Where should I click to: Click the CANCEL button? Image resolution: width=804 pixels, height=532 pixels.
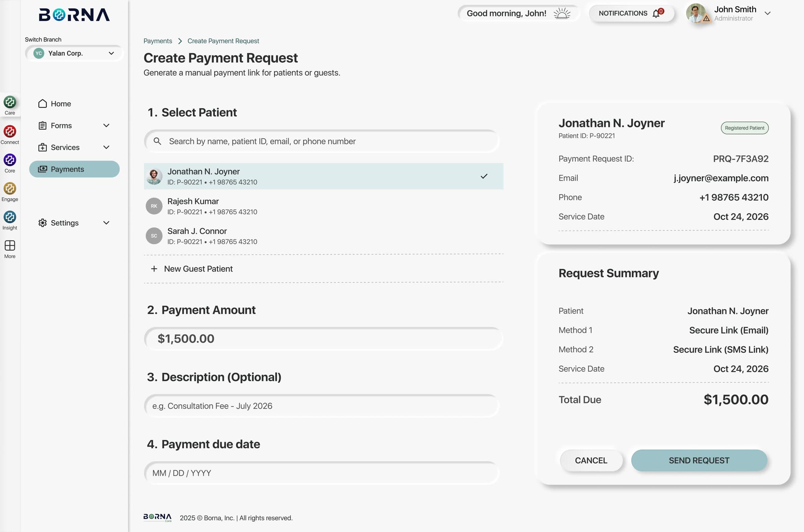coord(591,461)
